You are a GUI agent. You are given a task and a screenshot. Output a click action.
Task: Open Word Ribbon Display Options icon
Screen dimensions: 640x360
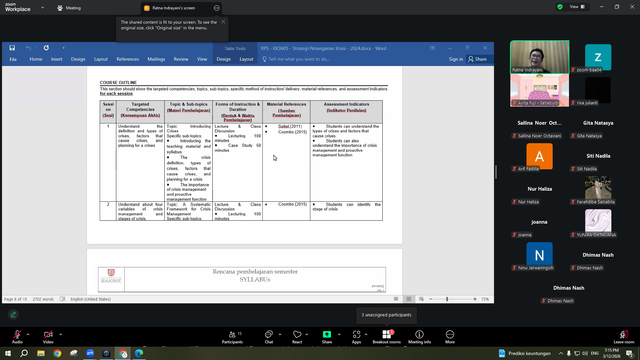point(432,48)
